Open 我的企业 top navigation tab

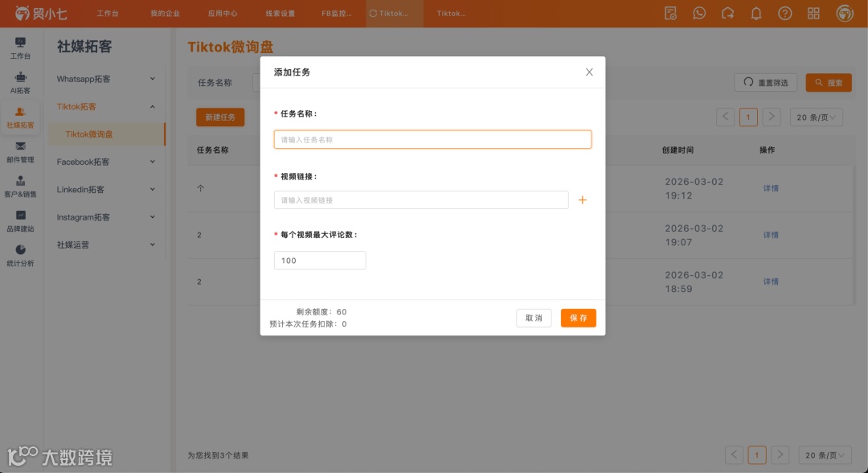[x=165, y=14]
